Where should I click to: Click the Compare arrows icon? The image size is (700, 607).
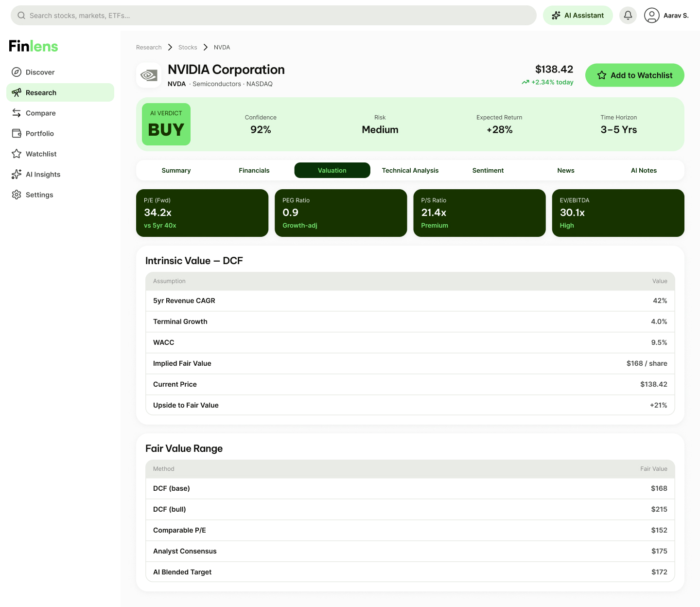tap(17, 113)
